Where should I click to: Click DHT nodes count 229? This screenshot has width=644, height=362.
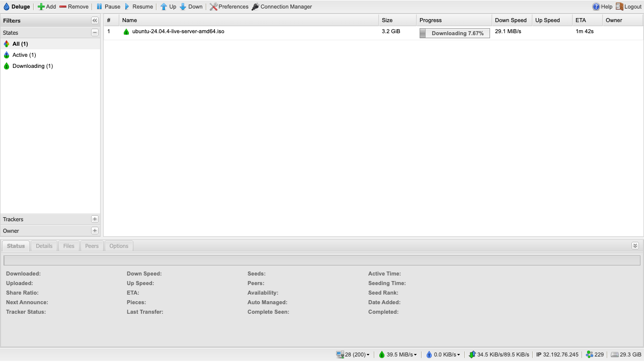click(x=595, y=354)
